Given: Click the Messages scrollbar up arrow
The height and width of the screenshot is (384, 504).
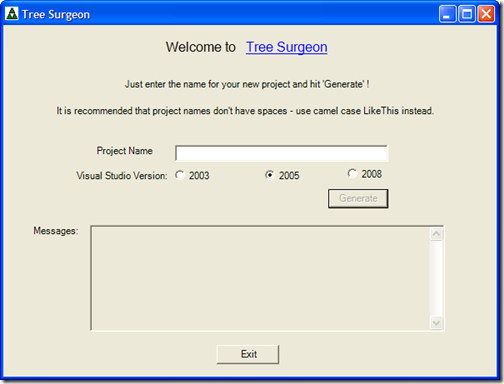Looking at the screenshot, I should pos(436,234).
